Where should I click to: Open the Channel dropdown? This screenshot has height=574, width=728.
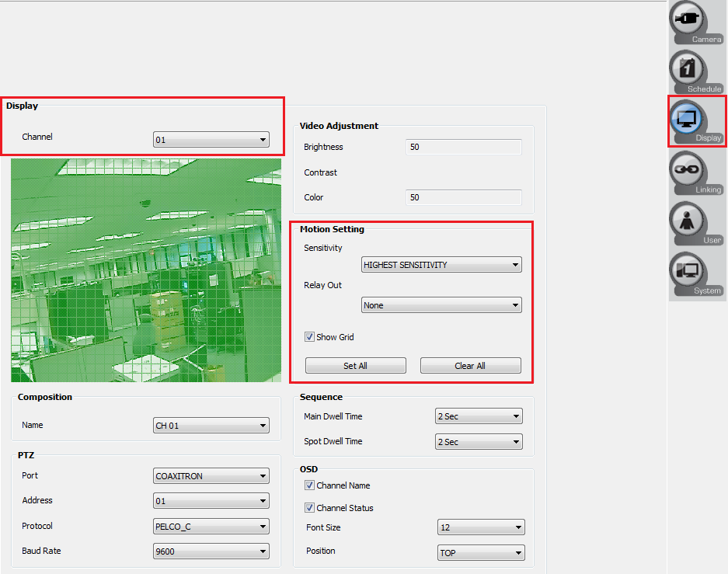[x=211, y=140]
